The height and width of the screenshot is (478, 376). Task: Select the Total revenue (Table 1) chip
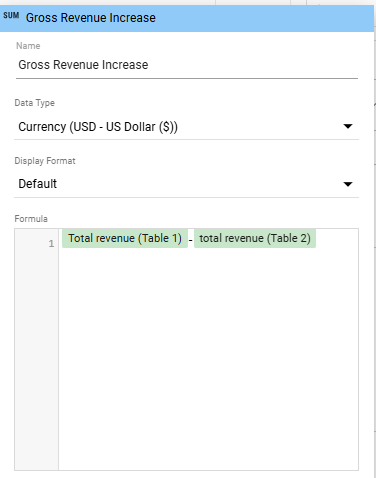125,238
